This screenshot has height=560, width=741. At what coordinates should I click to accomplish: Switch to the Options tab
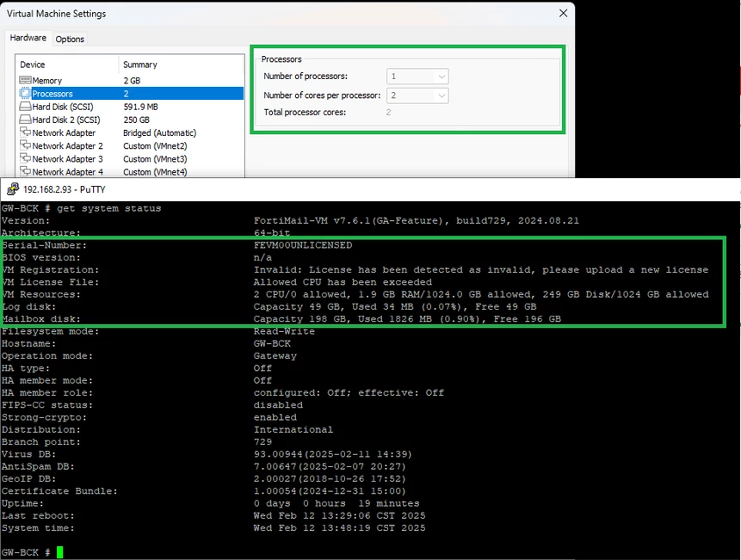[70, 40]
